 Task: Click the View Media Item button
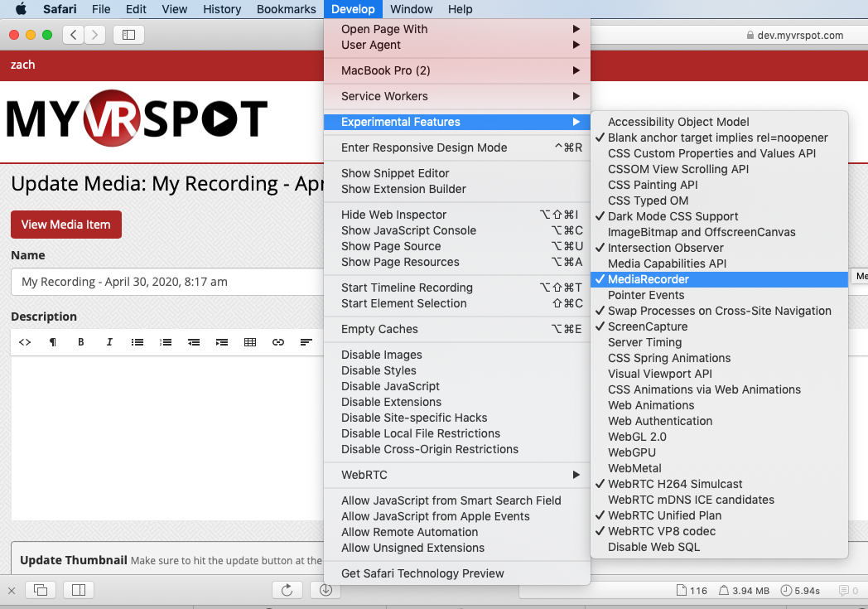[x=65, y=225]
